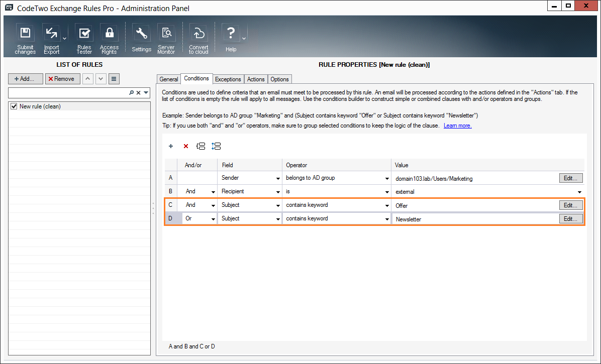This screenshot has width=601, height=364.
Task: Delete condition with red X icon
Action: (186, 146)
